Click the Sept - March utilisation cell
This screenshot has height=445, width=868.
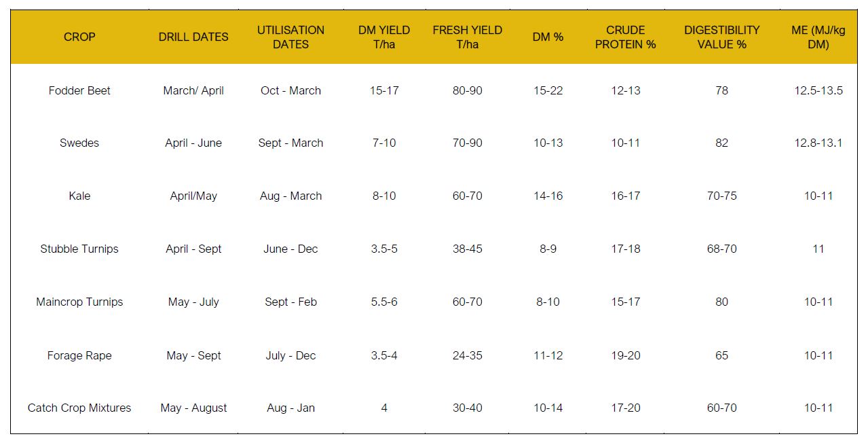[290, 143]
